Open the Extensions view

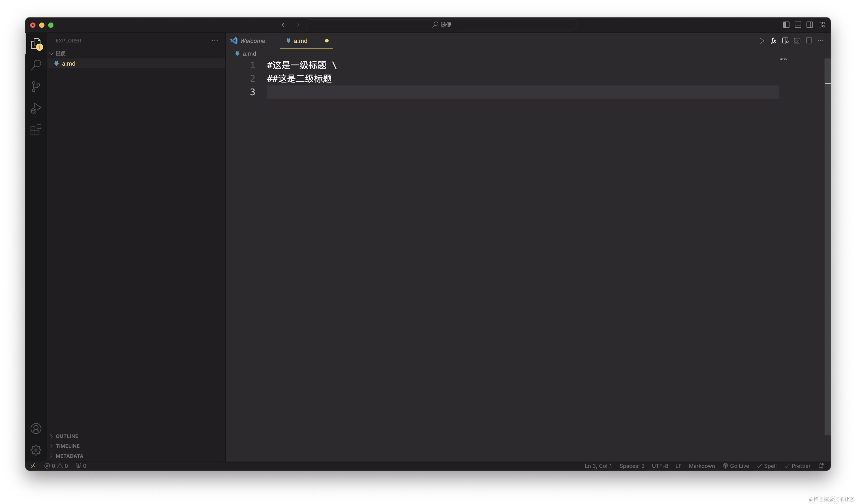point(36,130)
